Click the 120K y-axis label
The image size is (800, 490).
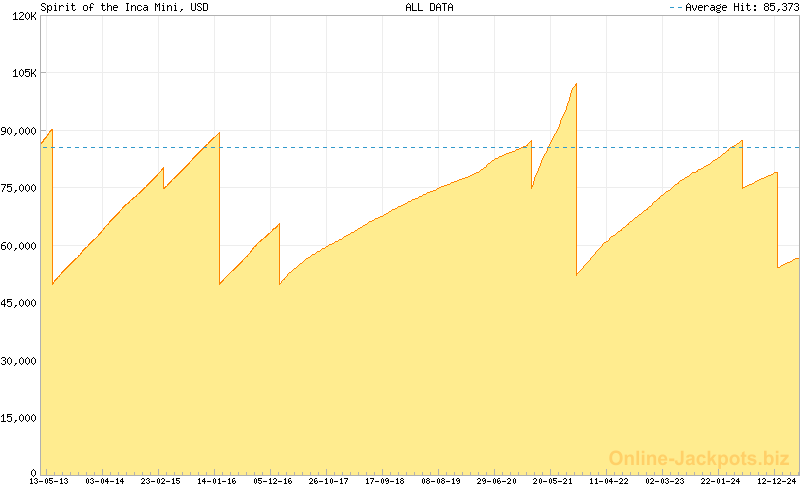point(24,17)
